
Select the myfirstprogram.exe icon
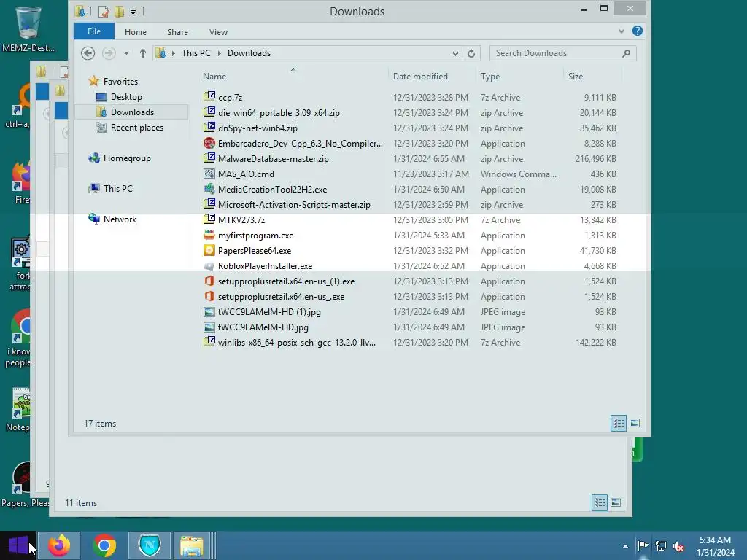pos(209,235)
